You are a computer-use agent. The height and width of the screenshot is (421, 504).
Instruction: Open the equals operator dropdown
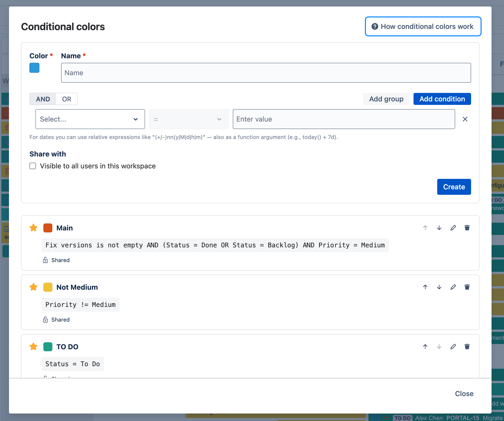coord(189,119)
